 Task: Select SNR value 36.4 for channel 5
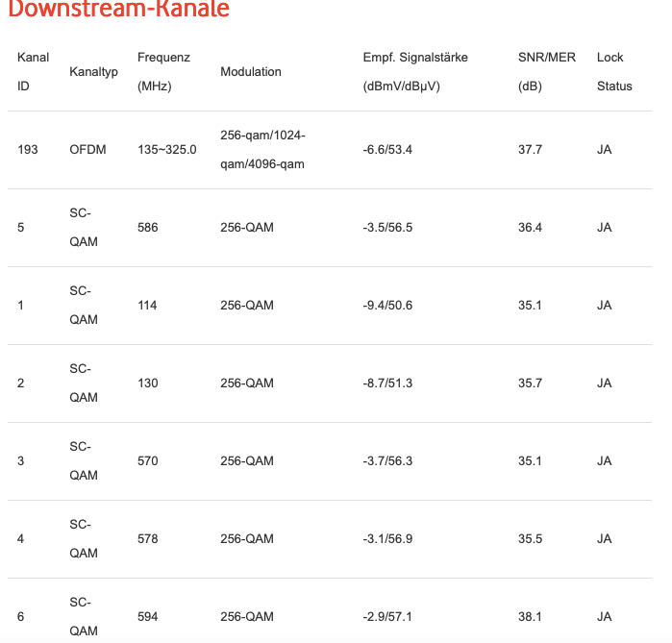(x=530, y=228)
